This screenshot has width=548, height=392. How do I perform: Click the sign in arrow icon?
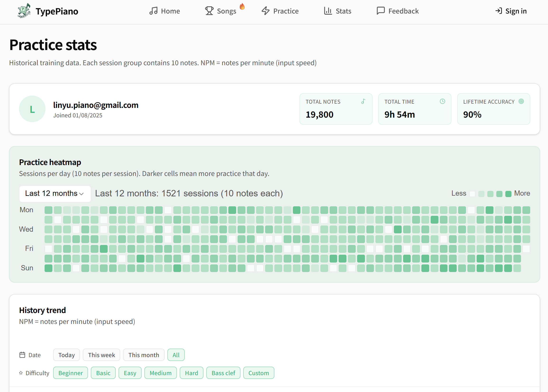498,11
